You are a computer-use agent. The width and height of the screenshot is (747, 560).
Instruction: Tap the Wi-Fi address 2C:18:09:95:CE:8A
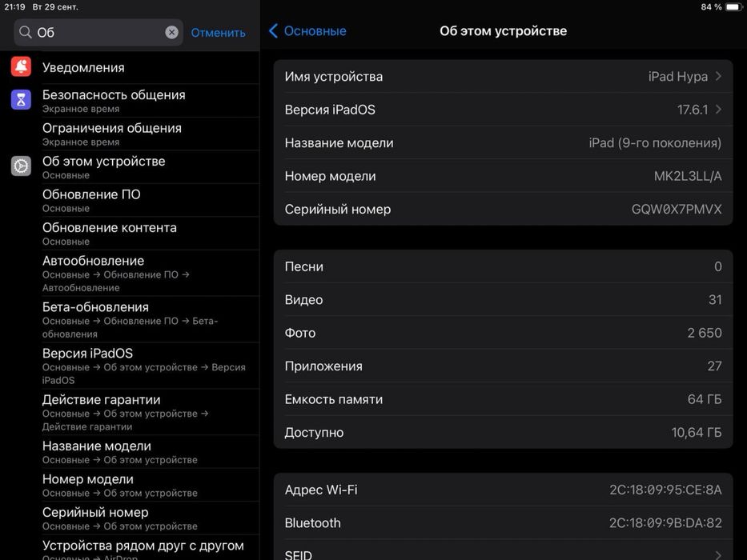point(665,490)
